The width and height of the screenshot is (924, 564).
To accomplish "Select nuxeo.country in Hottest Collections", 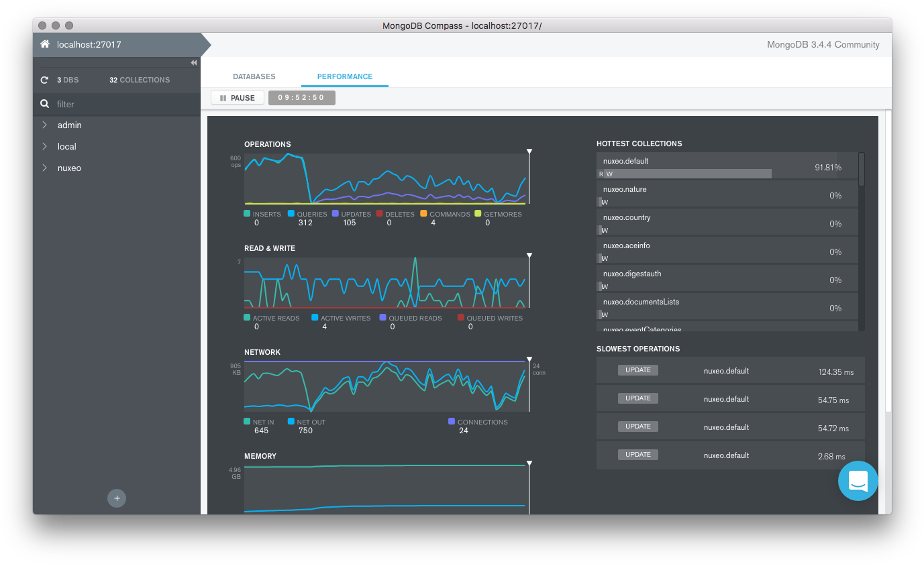I will tap(727, 222).
